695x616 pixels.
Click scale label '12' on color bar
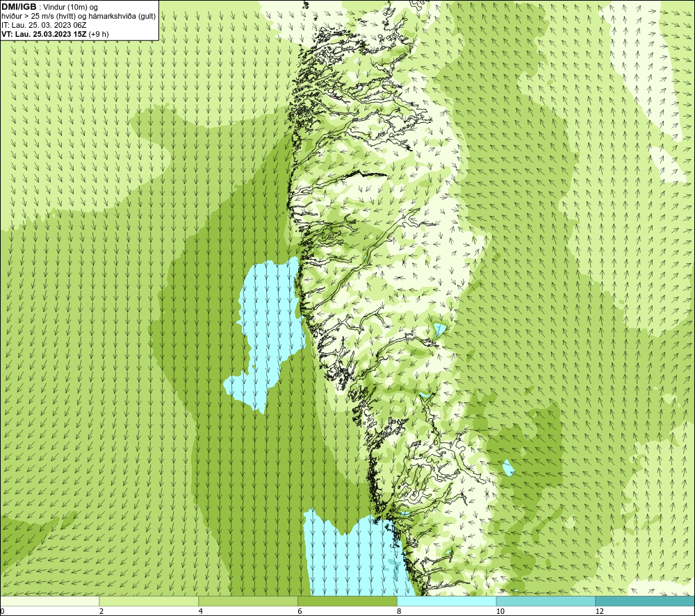tap(600, 611)
